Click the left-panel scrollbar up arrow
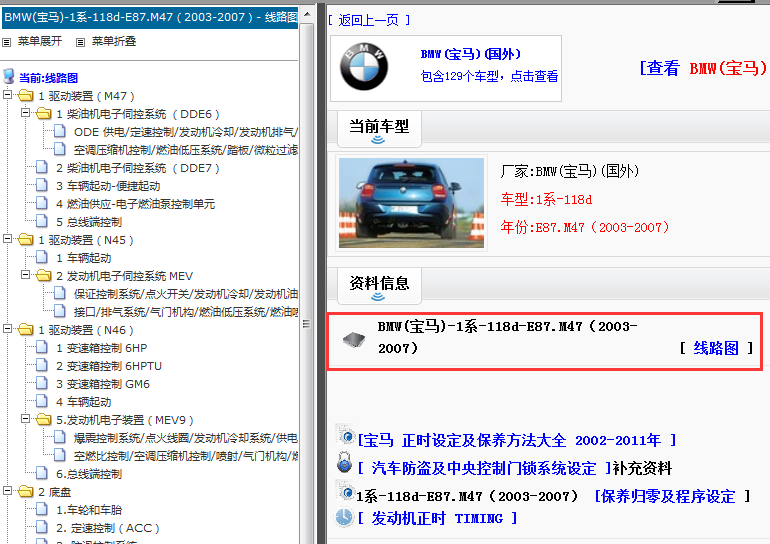770x544 pixels. point(307,13)
